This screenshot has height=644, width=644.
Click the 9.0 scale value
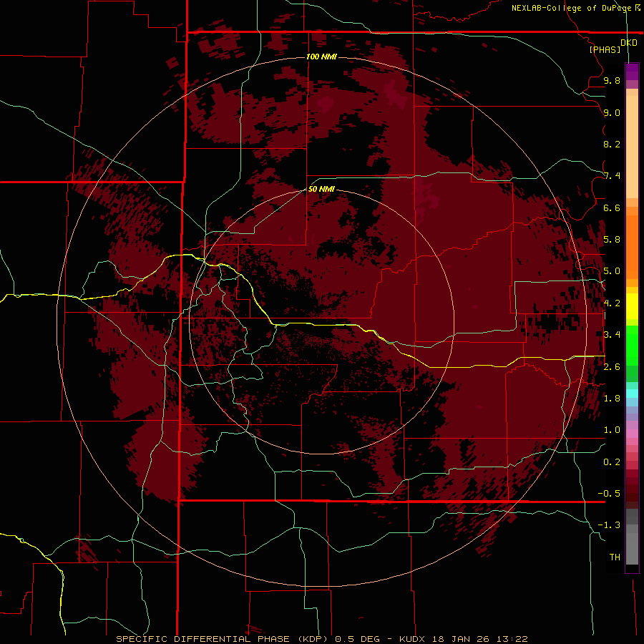click(612, 112)
